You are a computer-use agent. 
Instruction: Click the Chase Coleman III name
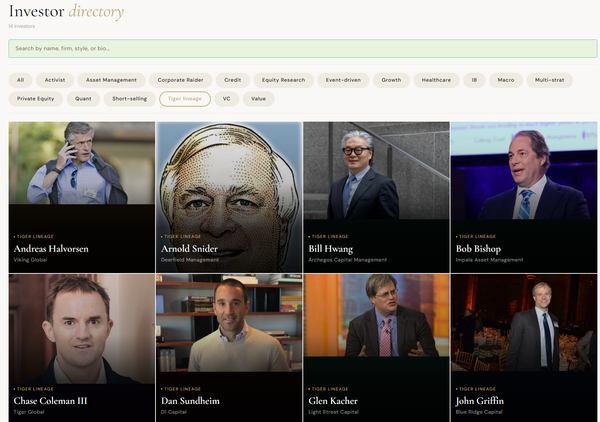point(50,401)
